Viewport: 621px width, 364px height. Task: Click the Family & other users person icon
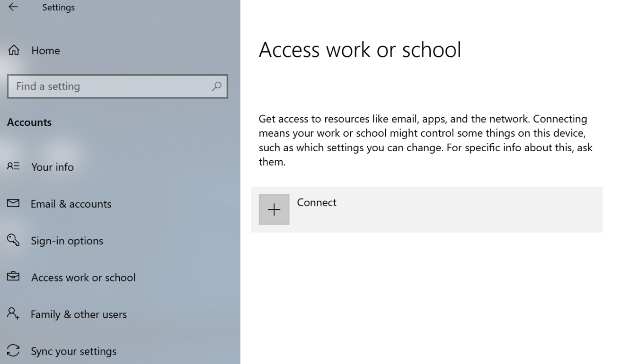(13, 314)
